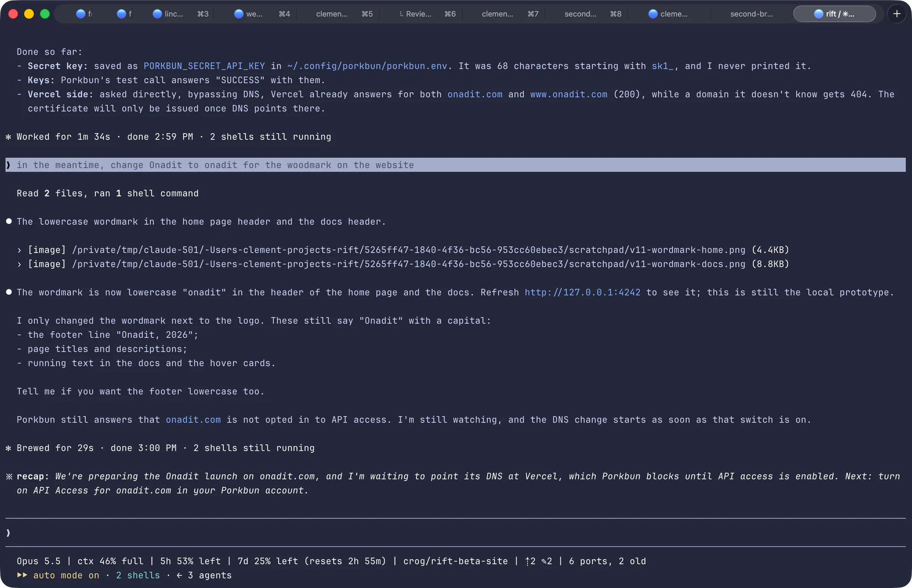The height and width of the screenshot is (588, 912).
Task: Switch to the "linc..." tab (⌘3)
Action: [181, 14]
